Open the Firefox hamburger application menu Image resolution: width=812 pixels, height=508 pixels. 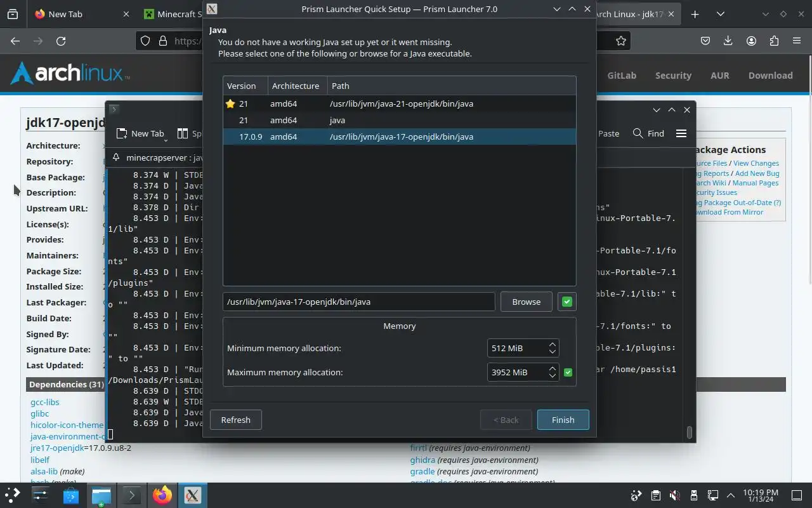(x=797, y=41)
